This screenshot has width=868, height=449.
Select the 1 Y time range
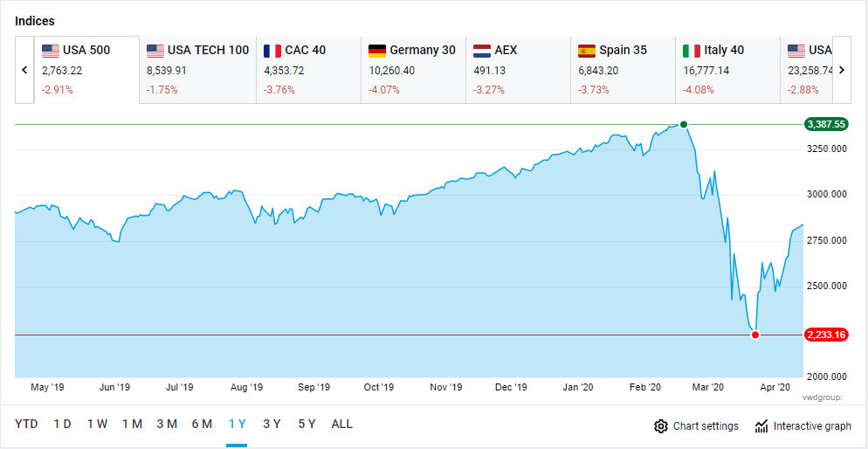[237, 424]
